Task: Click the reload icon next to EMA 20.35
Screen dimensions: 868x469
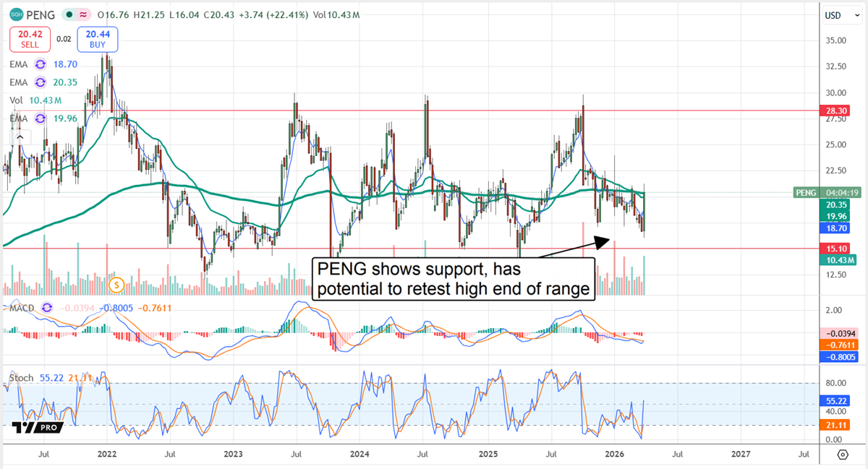Action: pyautogui.click(x=41, y=82)
